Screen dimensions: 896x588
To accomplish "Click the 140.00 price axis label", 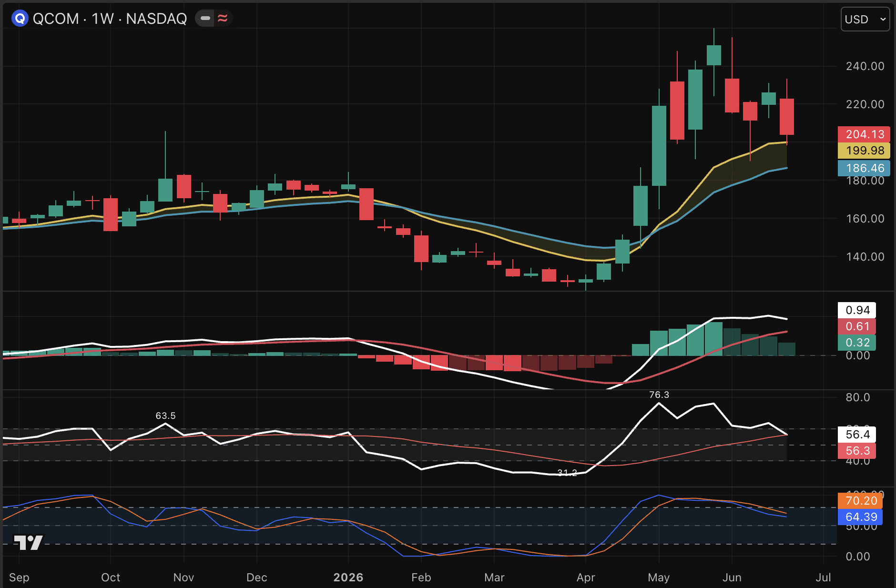I will [x=865, y=257].
